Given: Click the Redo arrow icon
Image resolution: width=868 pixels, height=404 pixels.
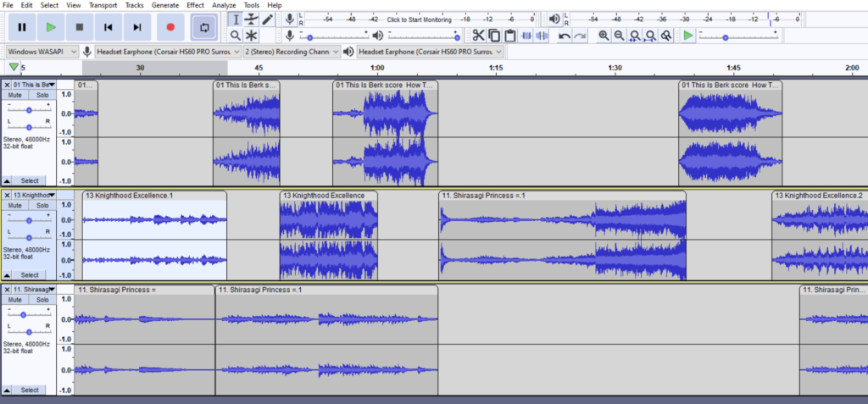Looking at the screenshot, I should pos(580,36).
